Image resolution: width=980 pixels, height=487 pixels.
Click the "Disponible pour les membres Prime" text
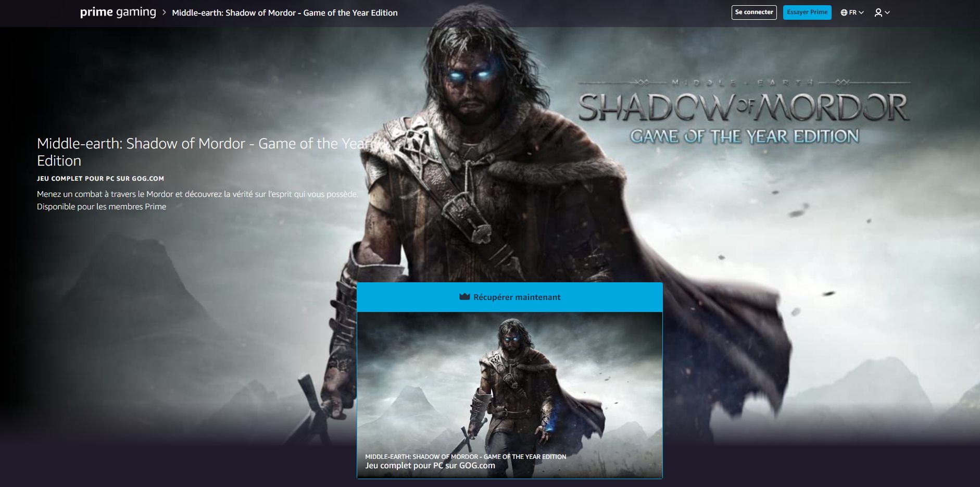[102, 207]
